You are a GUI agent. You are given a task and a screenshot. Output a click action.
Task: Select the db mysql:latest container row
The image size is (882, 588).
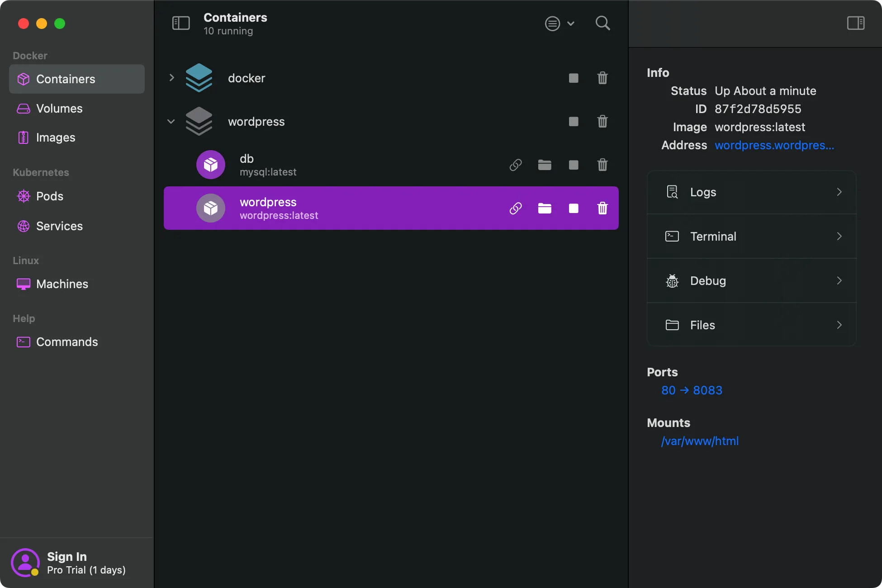pyautogui.click(x=391, y=165)
